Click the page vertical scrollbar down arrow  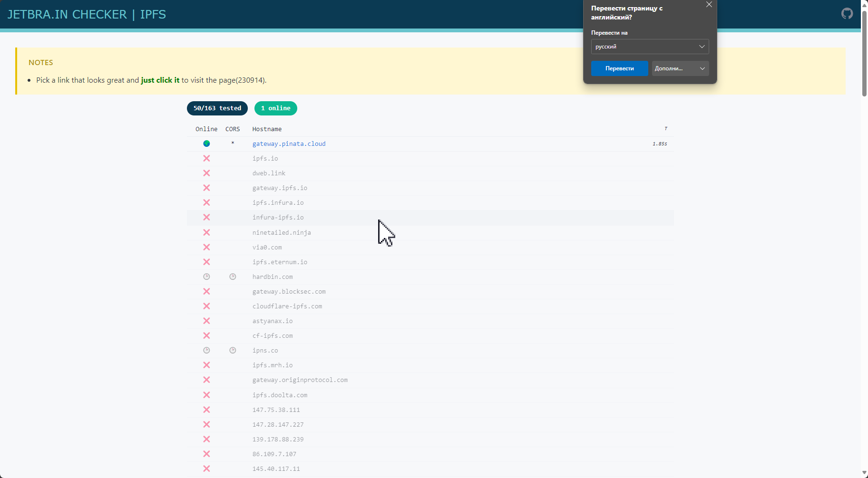pos(864,473)
